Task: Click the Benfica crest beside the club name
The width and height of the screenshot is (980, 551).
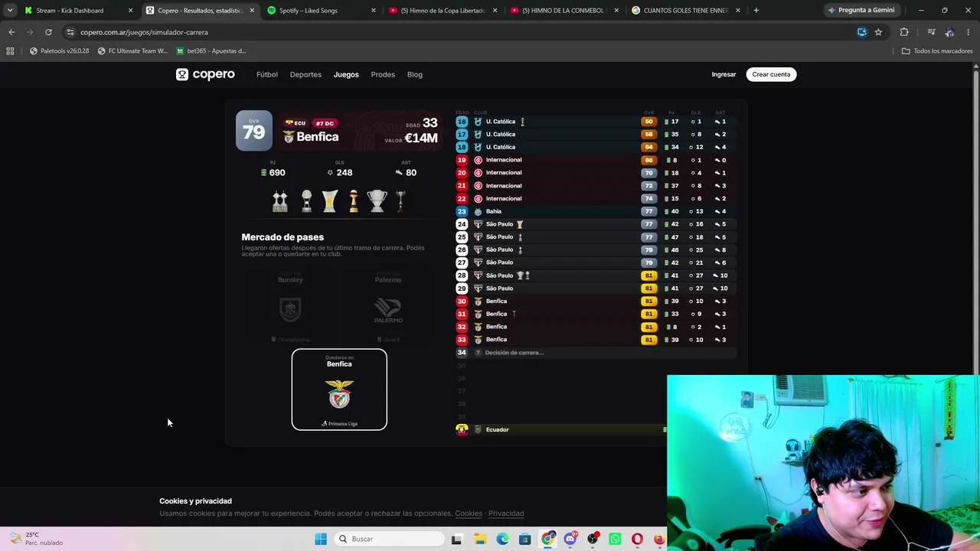Action: tap(289, 137)
